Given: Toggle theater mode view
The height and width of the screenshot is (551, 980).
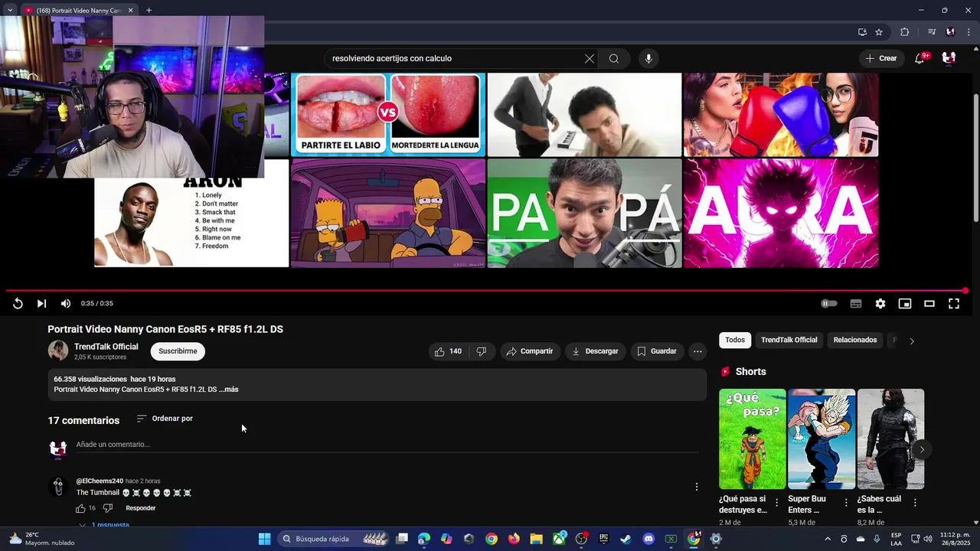Looking at the screenshot, I should (x=929, y=304).
